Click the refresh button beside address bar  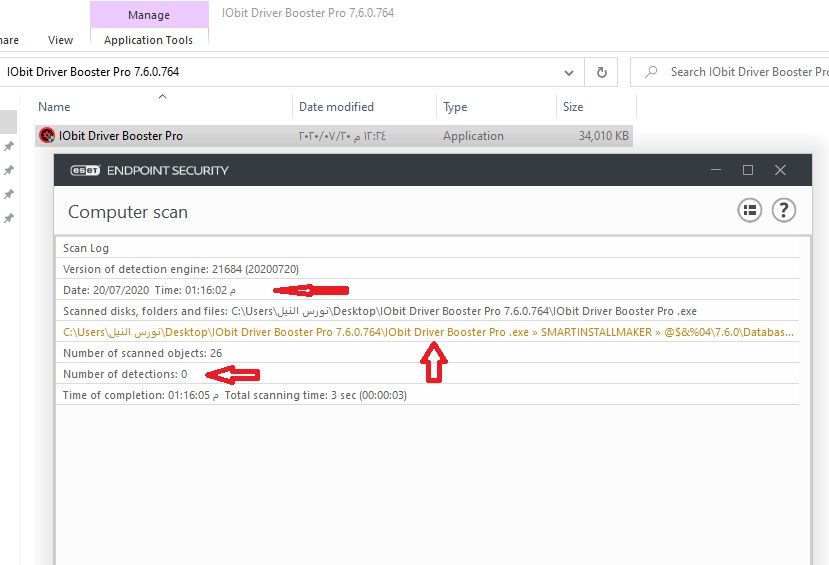click(601, 72)
